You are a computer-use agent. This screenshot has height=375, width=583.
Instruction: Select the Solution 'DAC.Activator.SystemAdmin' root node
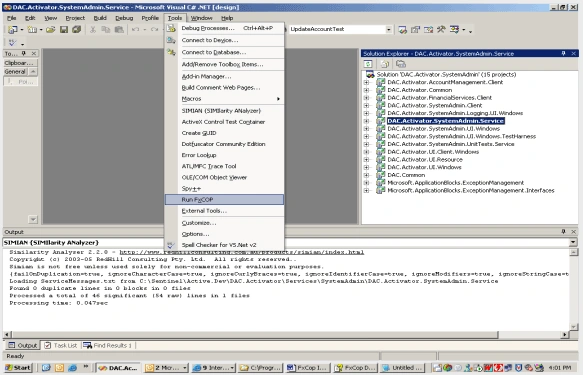446,74
